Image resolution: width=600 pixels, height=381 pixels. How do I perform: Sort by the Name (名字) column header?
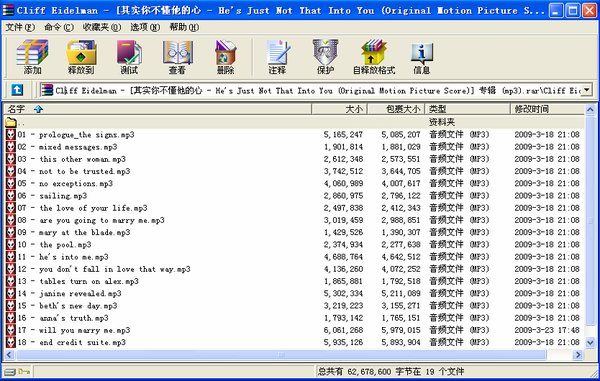pyautogui.click(x=158, y=109)
